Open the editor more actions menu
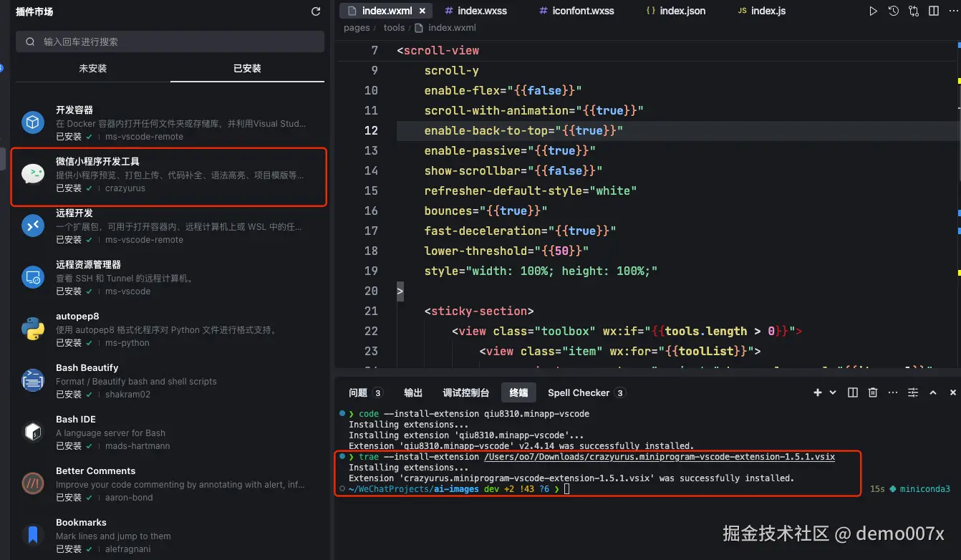961x560 pixels. pyautogui.click(x=952, y=11)
